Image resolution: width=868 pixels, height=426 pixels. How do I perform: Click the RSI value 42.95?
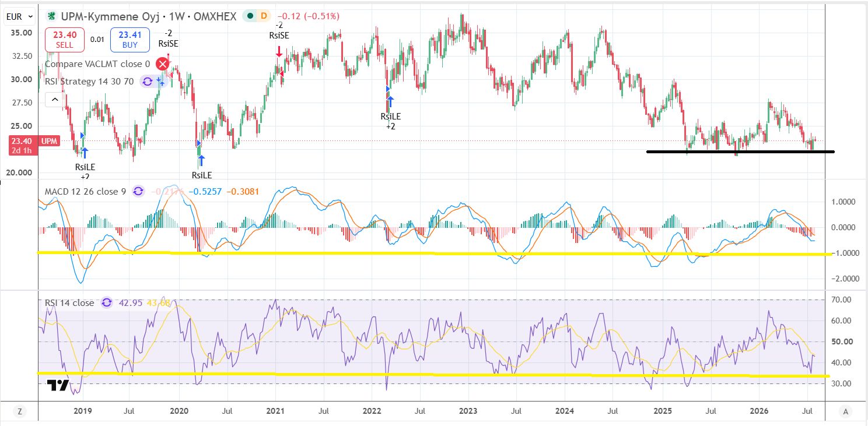pyautogui.click(x=130, y=302)
